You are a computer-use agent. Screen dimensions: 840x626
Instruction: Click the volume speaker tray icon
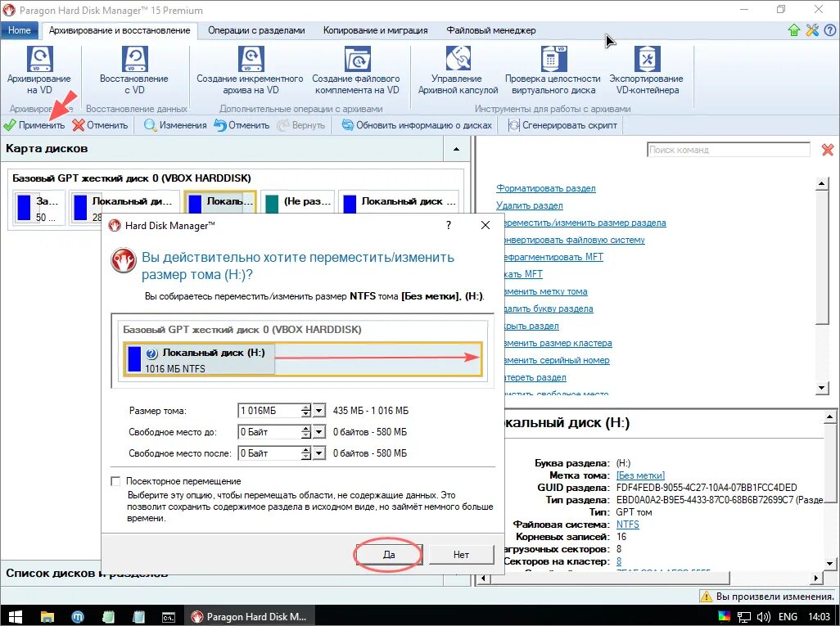764,617
